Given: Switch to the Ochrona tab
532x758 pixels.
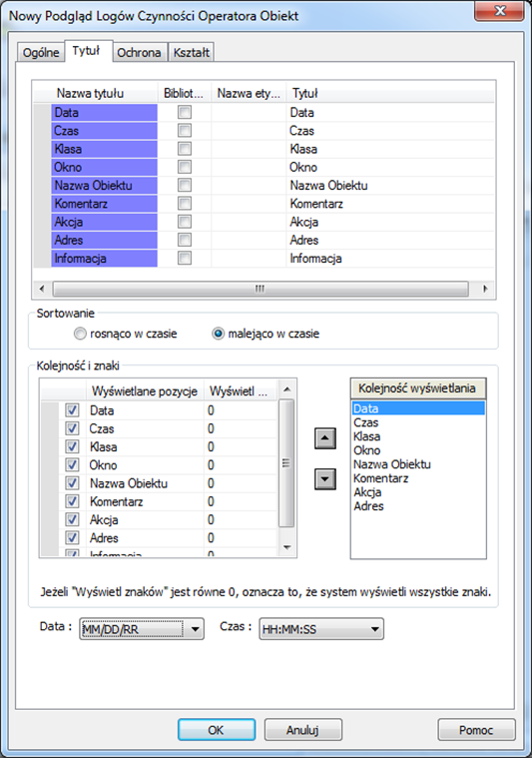Looking at the screenshot, I should (x=139, y=52).
